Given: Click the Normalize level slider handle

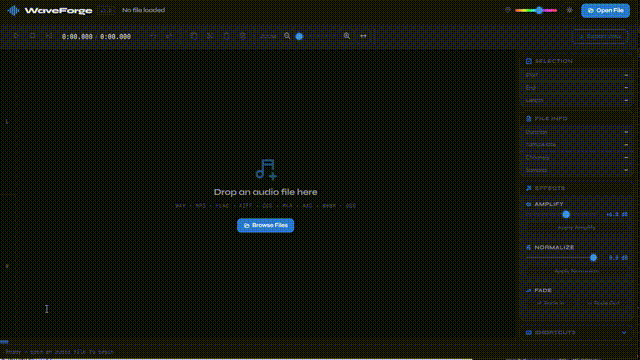Looking at the screenshot, I should coord(593,258).
